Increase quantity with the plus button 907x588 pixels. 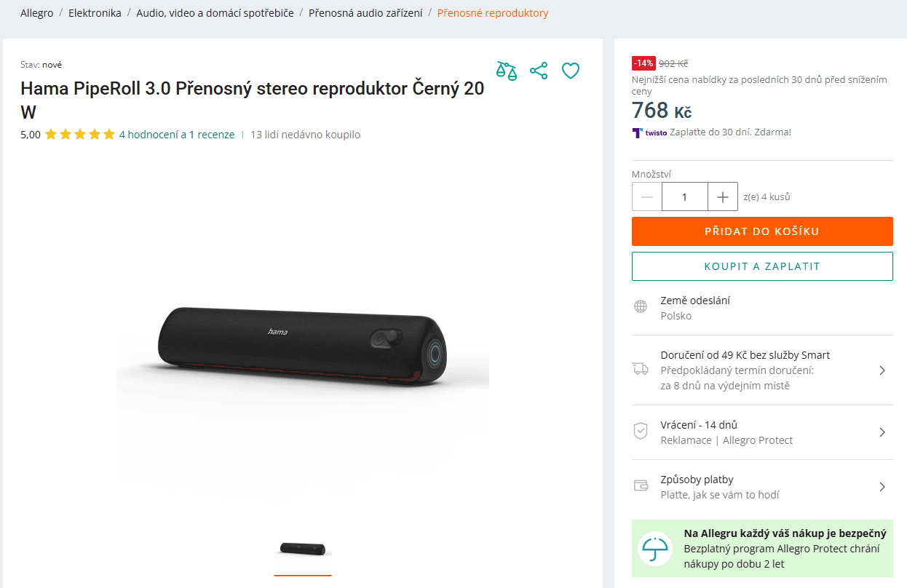click(x=723, y=197)
